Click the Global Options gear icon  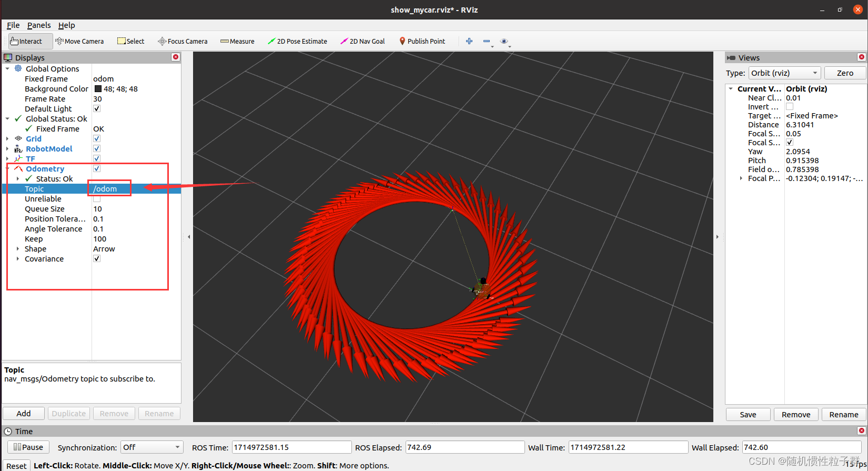18,68
